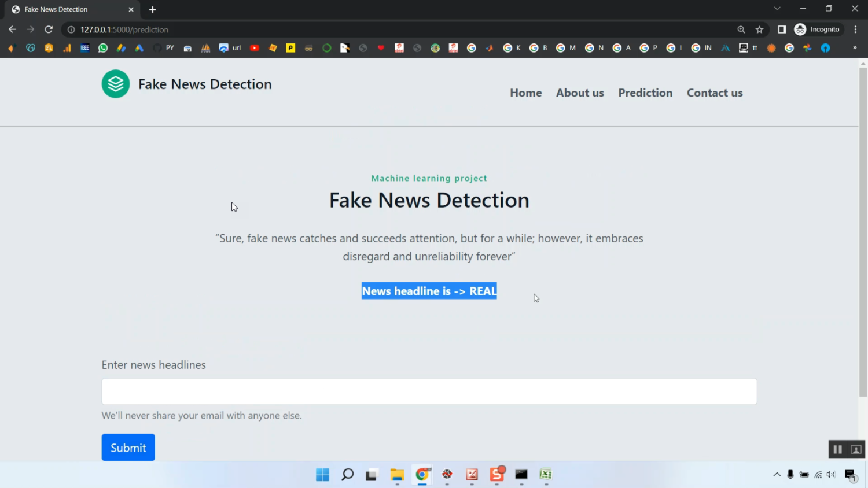Open the YouTube bookmark icon
Image resolution: width=868 pixels, height=488 pixels.
click(x=254, y=48)
